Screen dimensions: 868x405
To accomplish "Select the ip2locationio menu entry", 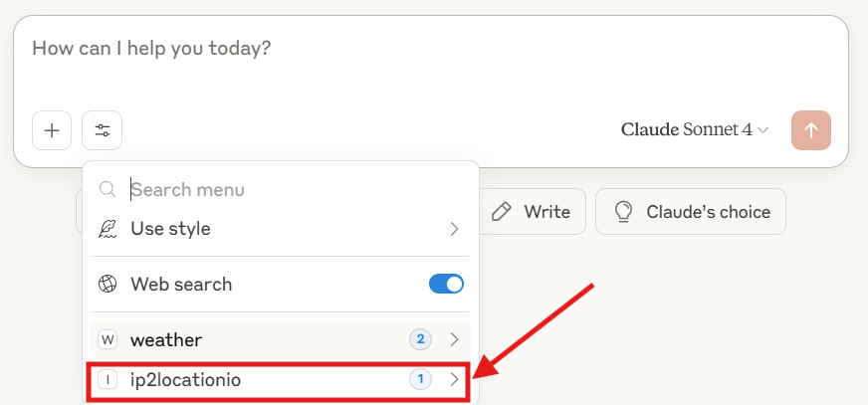I will (279, 380).
